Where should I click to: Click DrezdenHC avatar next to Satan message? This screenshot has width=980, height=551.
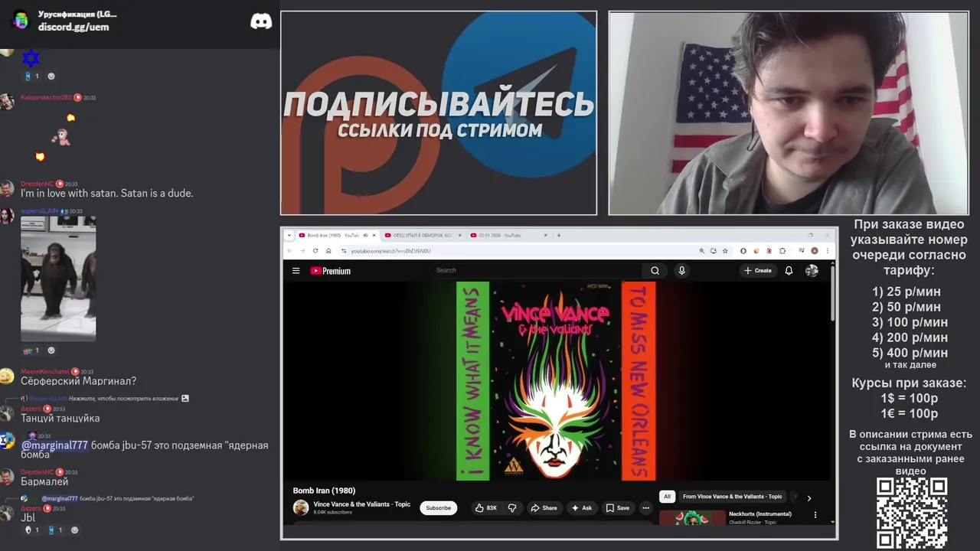pyautogui.click(x=7, y=188)
